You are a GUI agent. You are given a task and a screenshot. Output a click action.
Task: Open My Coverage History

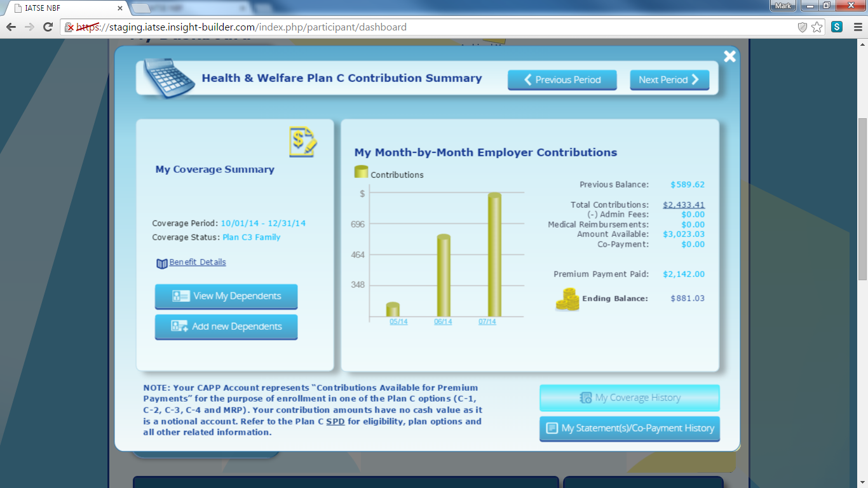pyautogui.click(x=629, y=398)
